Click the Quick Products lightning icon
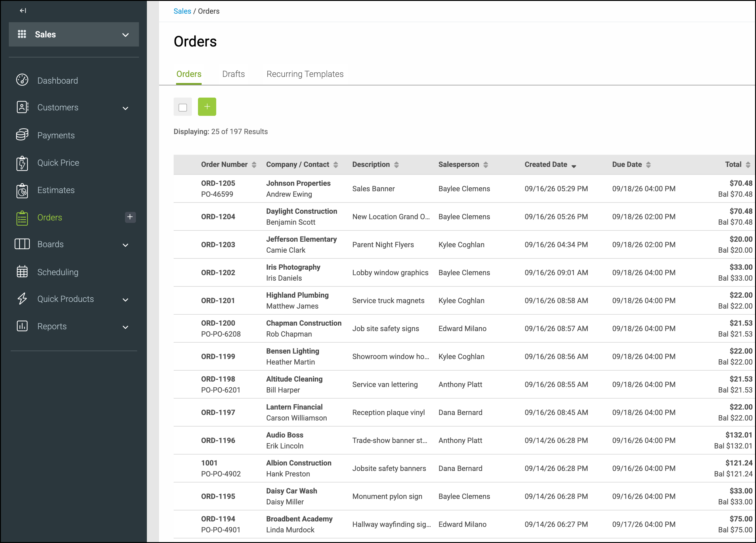Image resolution: width=756 pixels, height=543 pixels. (x=22, y=299)
